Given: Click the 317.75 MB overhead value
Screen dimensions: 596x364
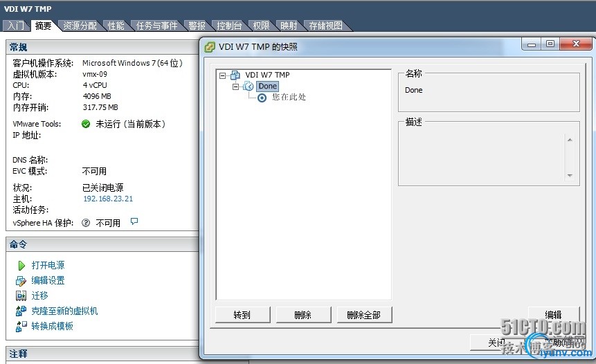Looking at the screenshot, I should pos(100,107).
